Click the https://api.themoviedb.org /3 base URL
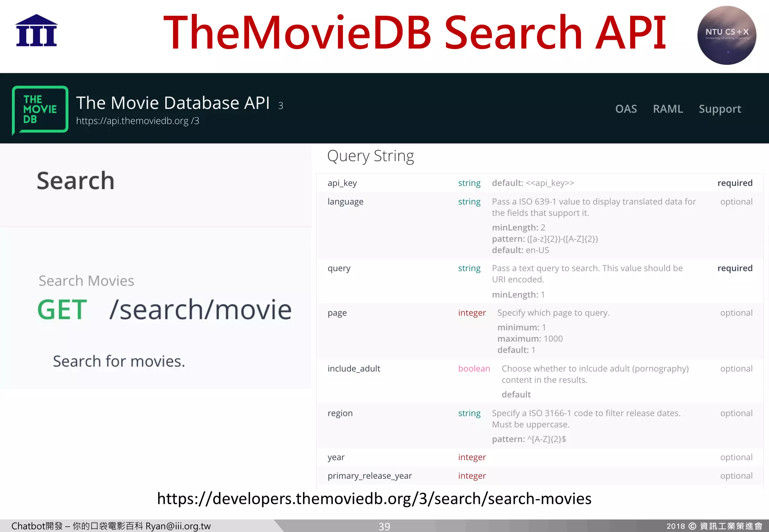Screen dimensions: 769x532 [137, 121]
